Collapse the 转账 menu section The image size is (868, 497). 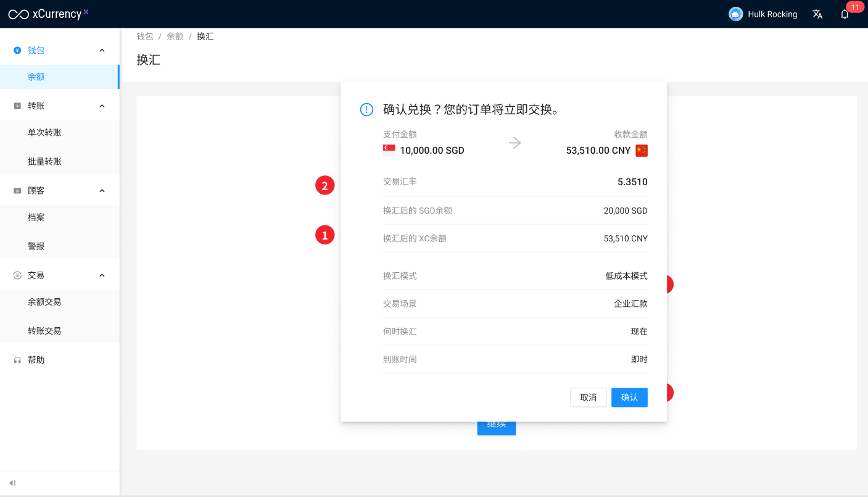[102, 106]
